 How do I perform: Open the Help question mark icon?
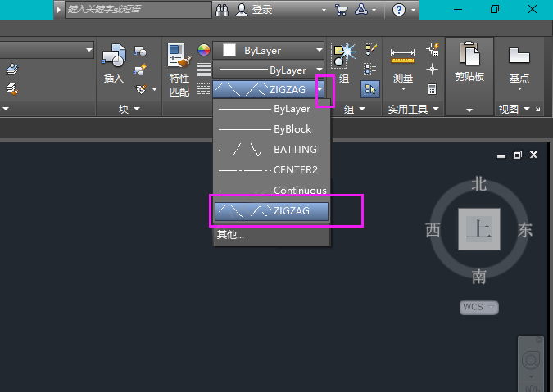tap(399, 10)
